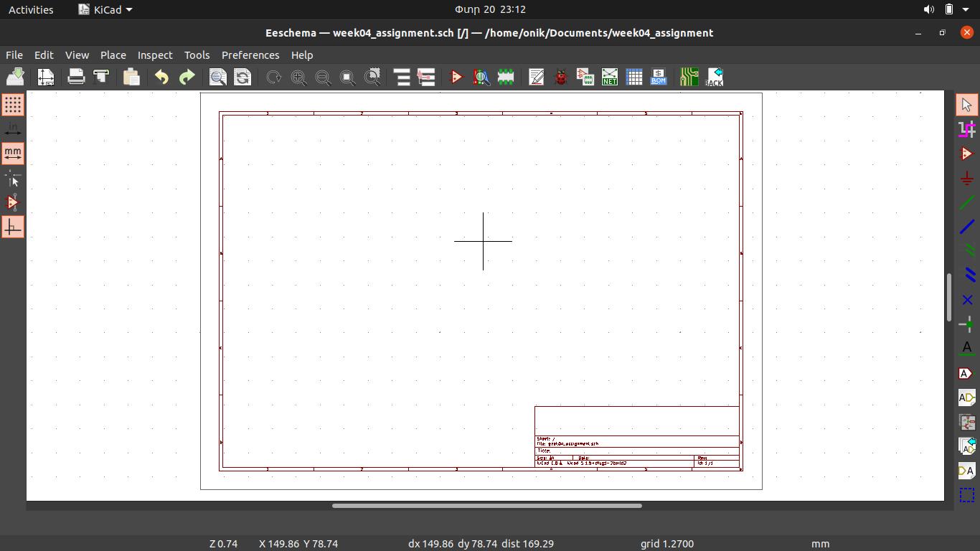Open the Preferences menu
This screenshot has width=980, height=551.
(x=250, y=55)
